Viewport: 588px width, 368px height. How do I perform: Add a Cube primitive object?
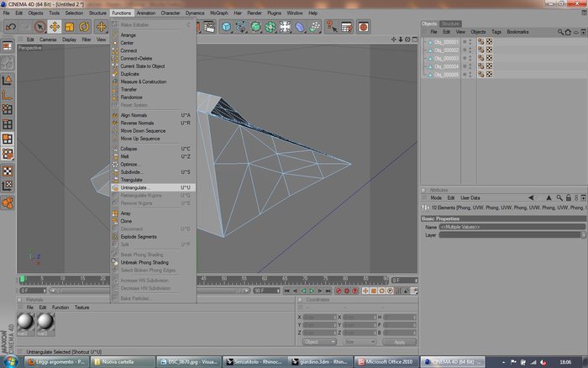coord(226,27)
